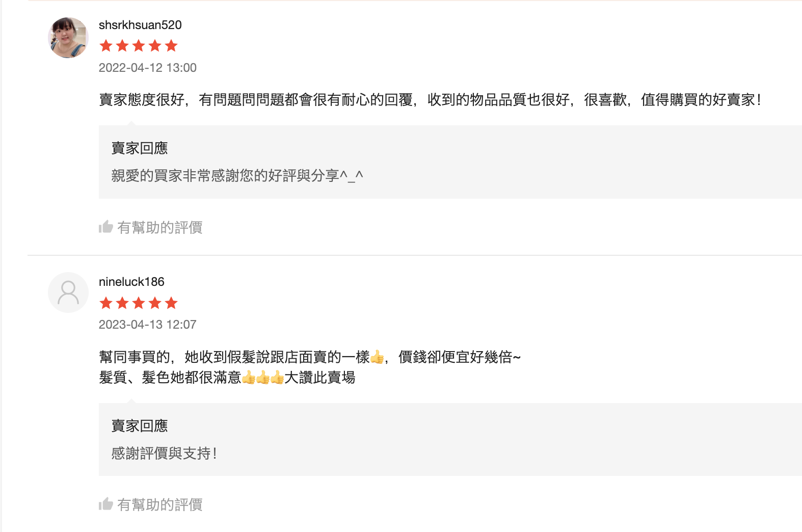Screen dimensions: 802x532
Task: Click the username shsrkhsuan520
Action: [140, 24]
